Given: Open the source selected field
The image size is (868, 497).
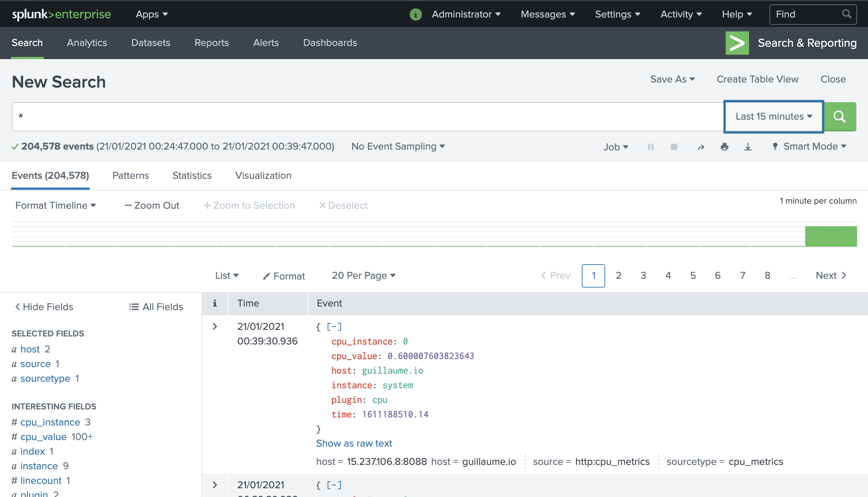Looking at the screenshot, I should 35,364.
